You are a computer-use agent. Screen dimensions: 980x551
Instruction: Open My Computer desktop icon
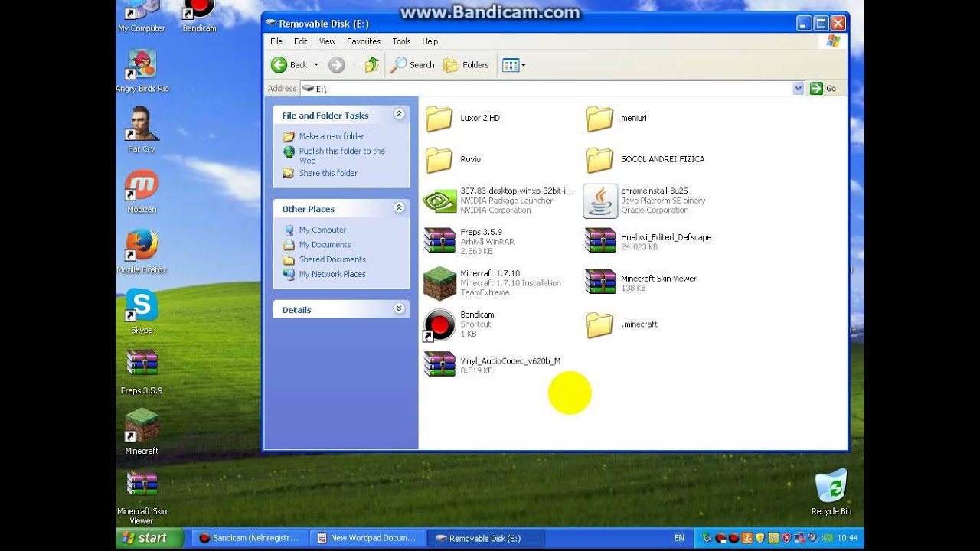coord(142,15)
